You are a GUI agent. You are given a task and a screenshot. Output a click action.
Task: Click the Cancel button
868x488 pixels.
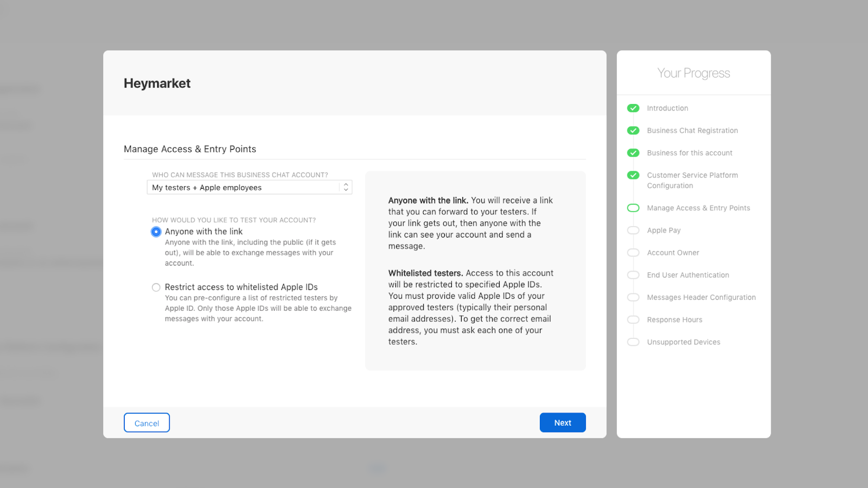coord(146,423)
